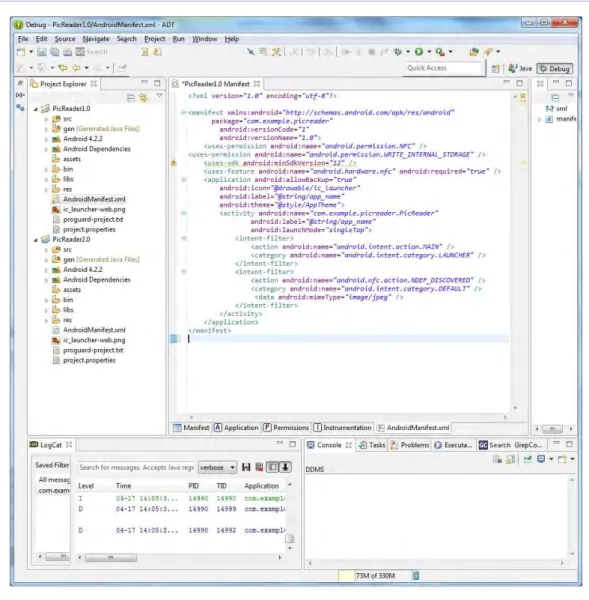Click the garbage collector trash icon
Screen dimensions: 589x600
[416, 576]
